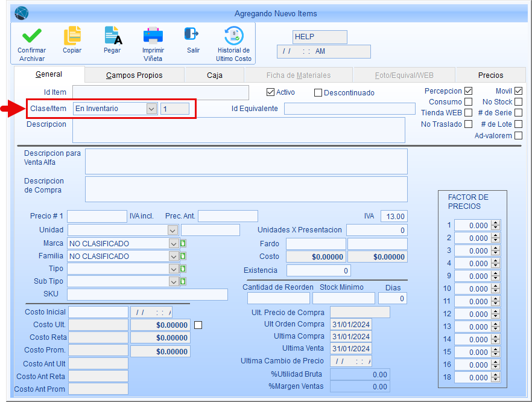
Task: Click the Prec. Ant. input field
Action: pyautogui.click(x=228, y=216)
